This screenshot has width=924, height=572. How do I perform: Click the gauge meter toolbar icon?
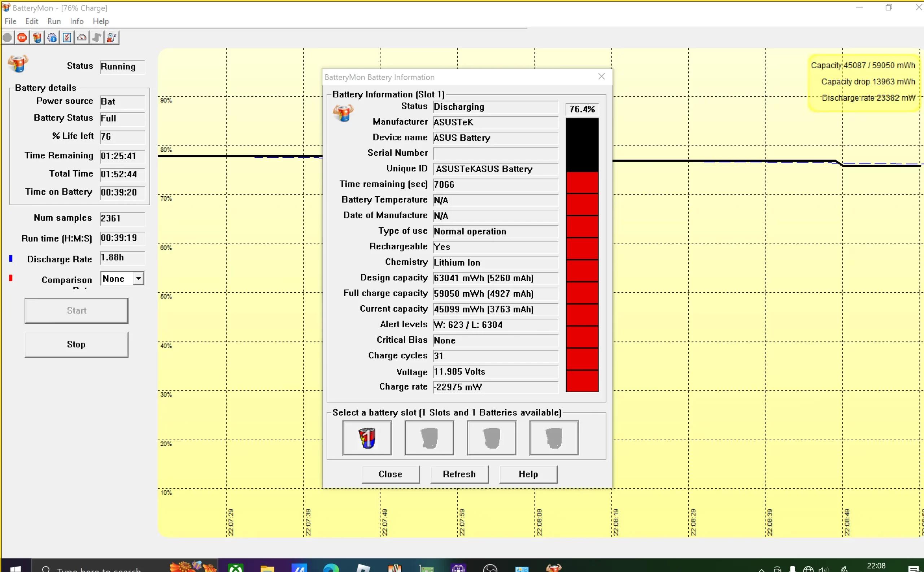click(x=82, y=38)
